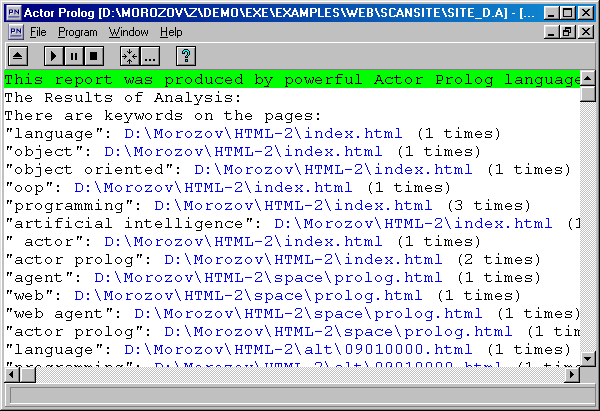Minimize the inner document window
600x411 pixels.
click(x=551, y=32)
